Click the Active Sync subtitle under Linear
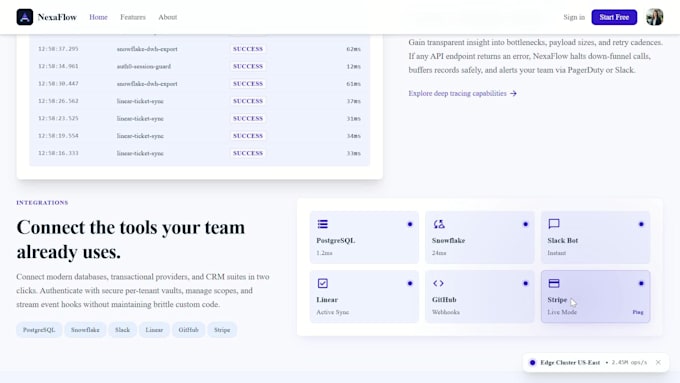 tap(333, 312)
